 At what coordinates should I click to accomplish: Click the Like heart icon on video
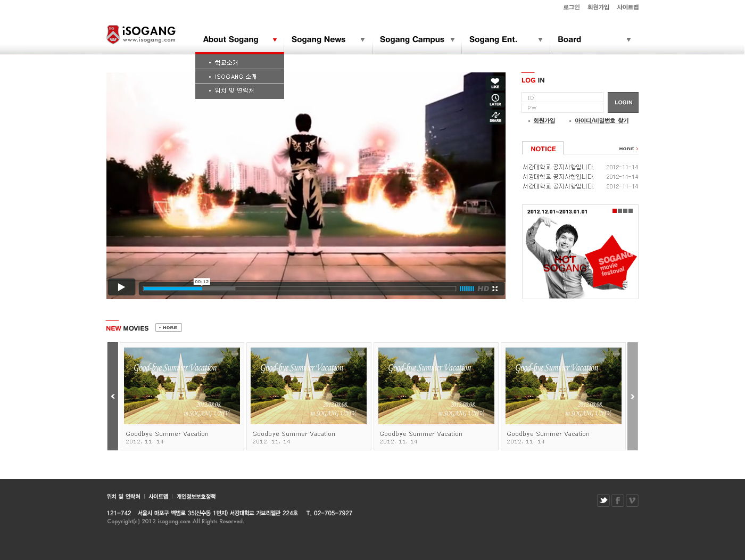(x=495, y=83)
